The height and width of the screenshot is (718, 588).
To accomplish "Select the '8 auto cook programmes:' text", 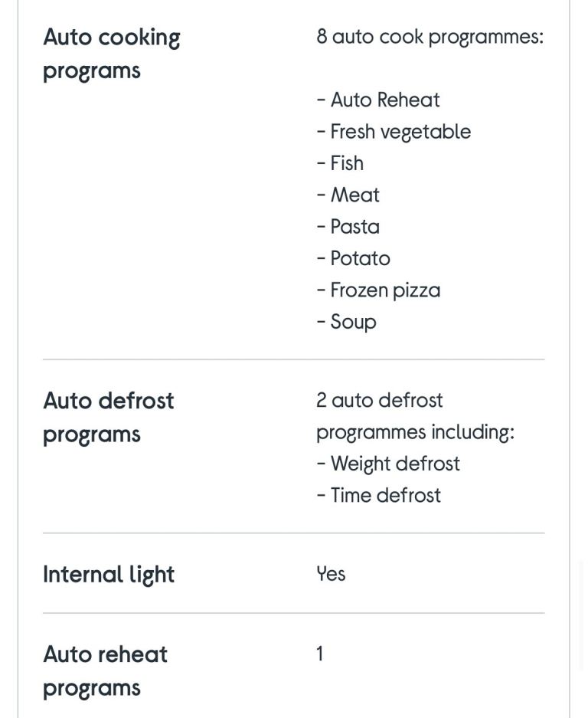I will (x=430, y=37).
